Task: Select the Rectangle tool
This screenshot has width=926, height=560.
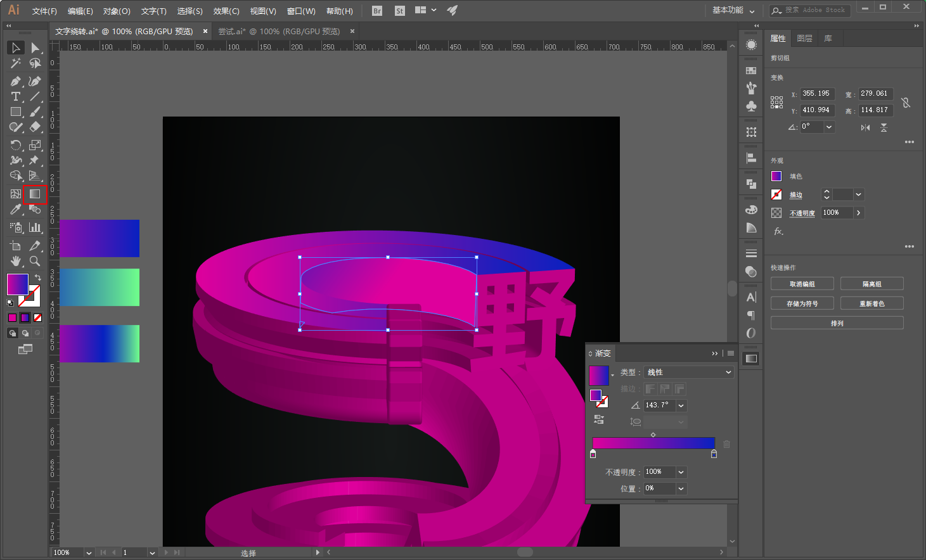Action: tap(16, 112)
